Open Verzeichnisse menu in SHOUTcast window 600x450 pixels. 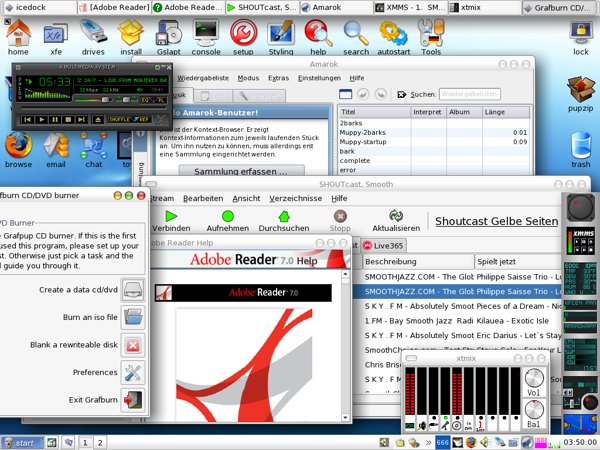pyautogui.click(x=295, y=198)
